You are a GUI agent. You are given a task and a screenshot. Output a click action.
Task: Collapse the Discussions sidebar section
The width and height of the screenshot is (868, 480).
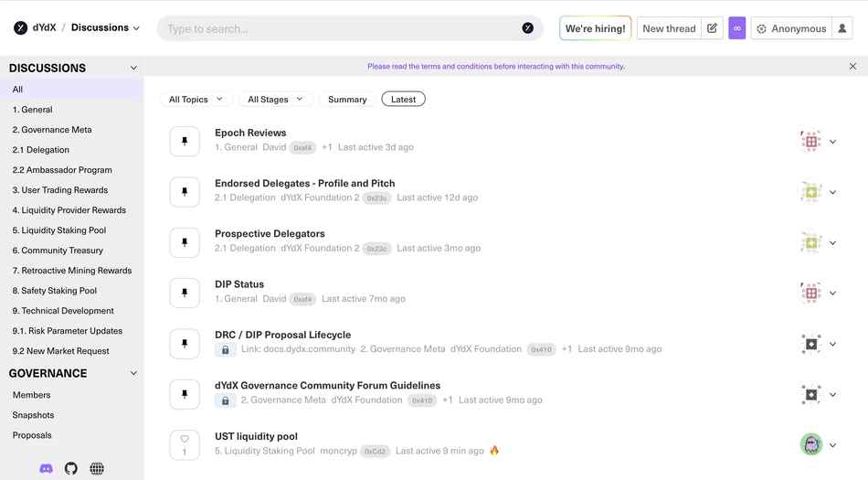click(x=133, y=68)
